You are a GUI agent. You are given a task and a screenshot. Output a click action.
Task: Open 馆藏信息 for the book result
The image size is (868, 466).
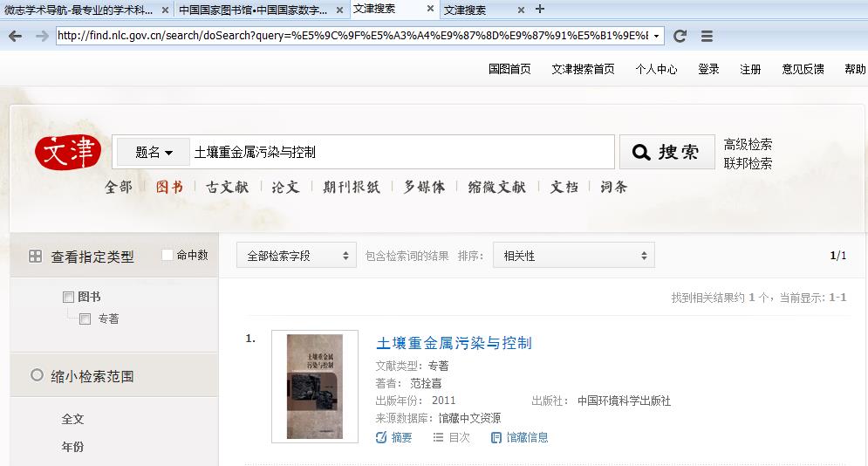(x=519, y=438)
